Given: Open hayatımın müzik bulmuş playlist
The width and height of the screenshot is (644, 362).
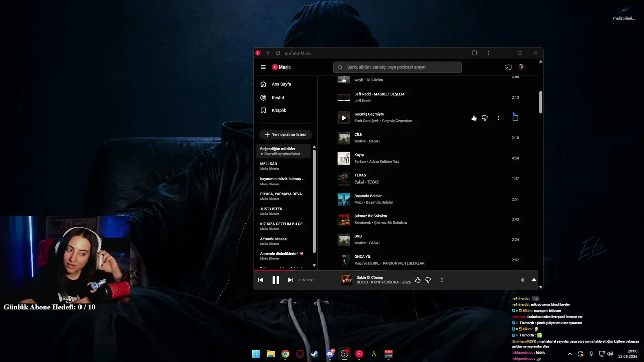Looking at the screenshot, I should pos(283,181).
